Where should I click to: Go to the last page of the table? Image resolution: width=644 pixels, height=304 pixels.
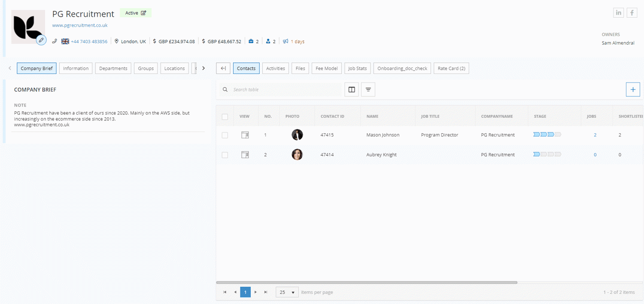(x=266, y=292)
